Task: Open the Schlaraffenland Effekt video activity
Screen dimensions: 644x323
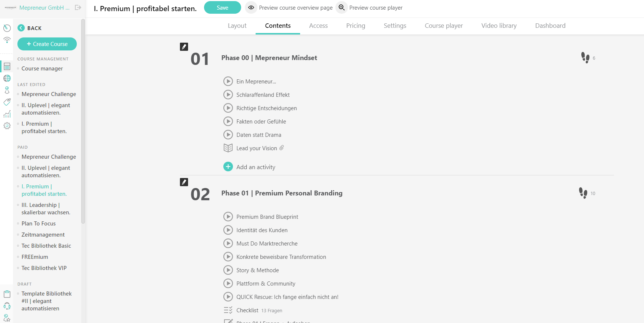Action: point(263,95)
